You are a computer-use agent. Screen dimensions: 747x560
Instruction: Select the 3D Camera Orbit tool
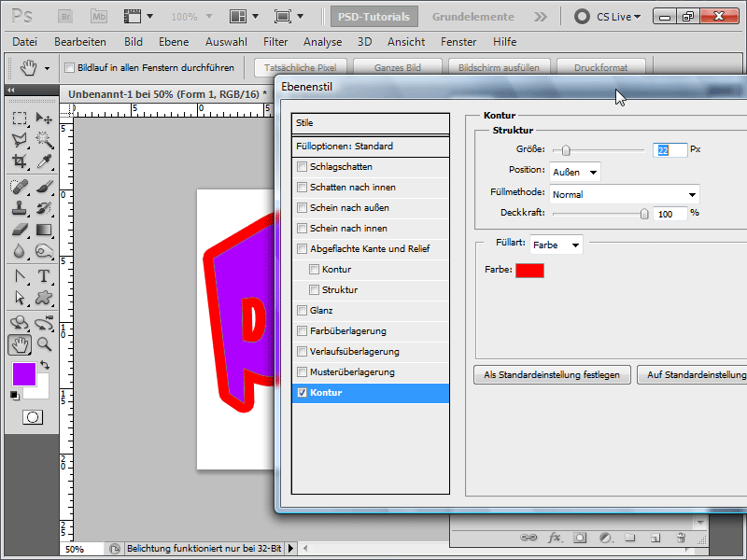44,323
